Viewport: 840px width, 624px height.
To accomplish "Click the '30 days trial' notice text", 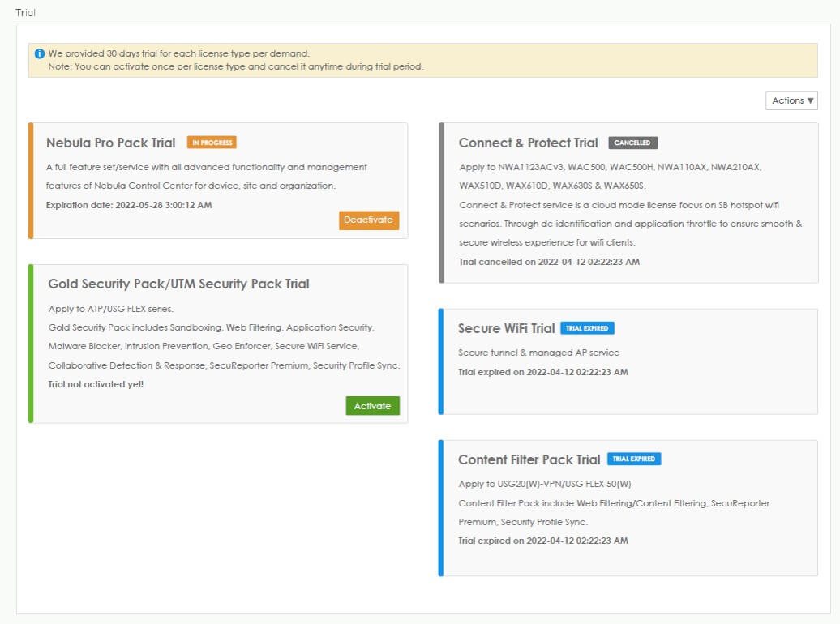I will pos(179,53).
